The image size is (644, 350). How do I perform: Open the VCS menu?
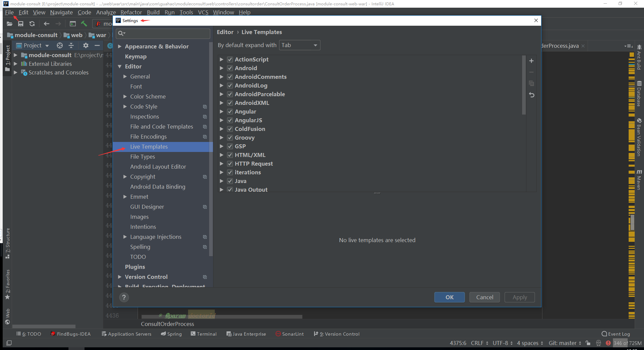203,12
